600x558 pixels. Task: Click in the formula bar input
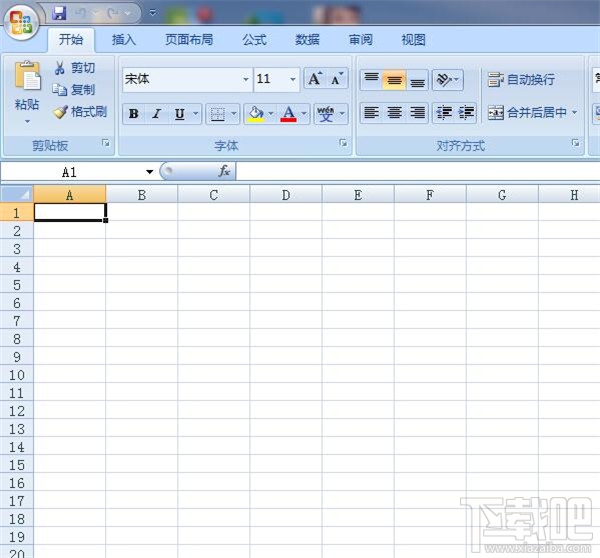pyautogui.click(x=418, y=171)
